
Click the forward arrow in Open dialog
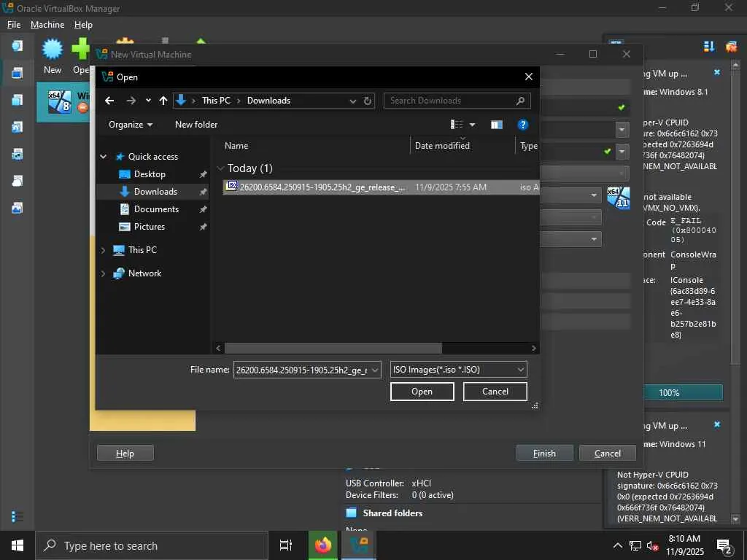pyautogui.click(x=131, y=101)
